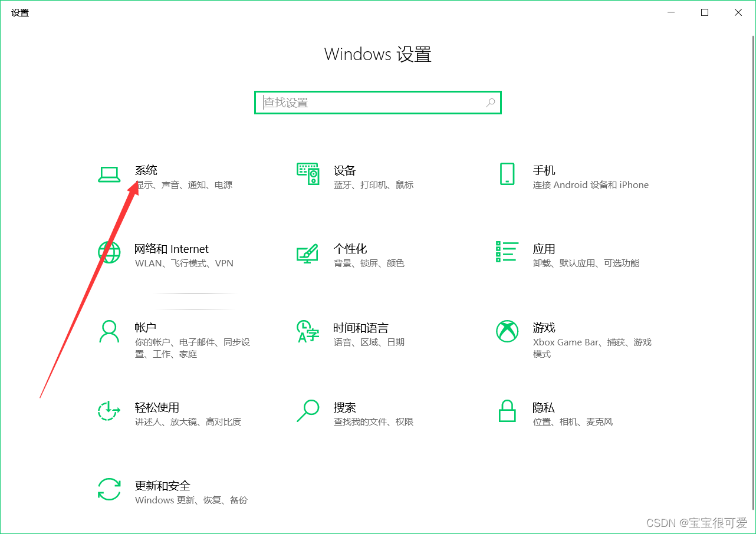Open the 个性化 settings heading

tap(350, 249)
